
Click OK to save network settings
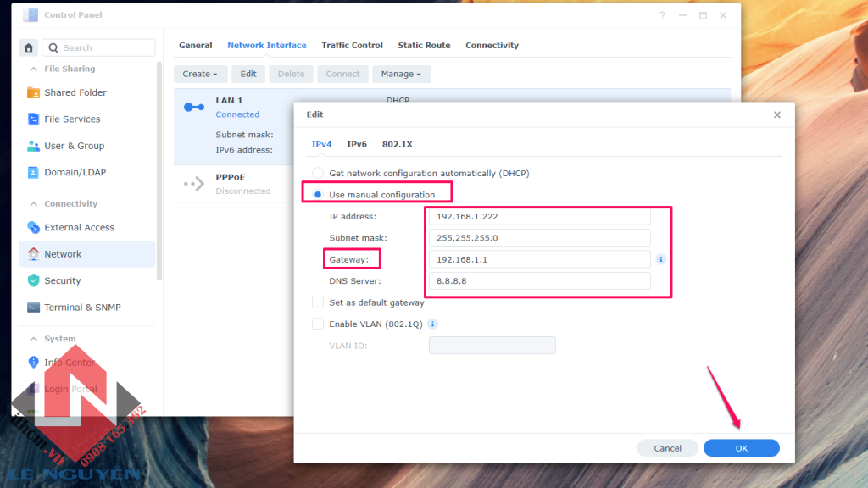click(741, 447)
